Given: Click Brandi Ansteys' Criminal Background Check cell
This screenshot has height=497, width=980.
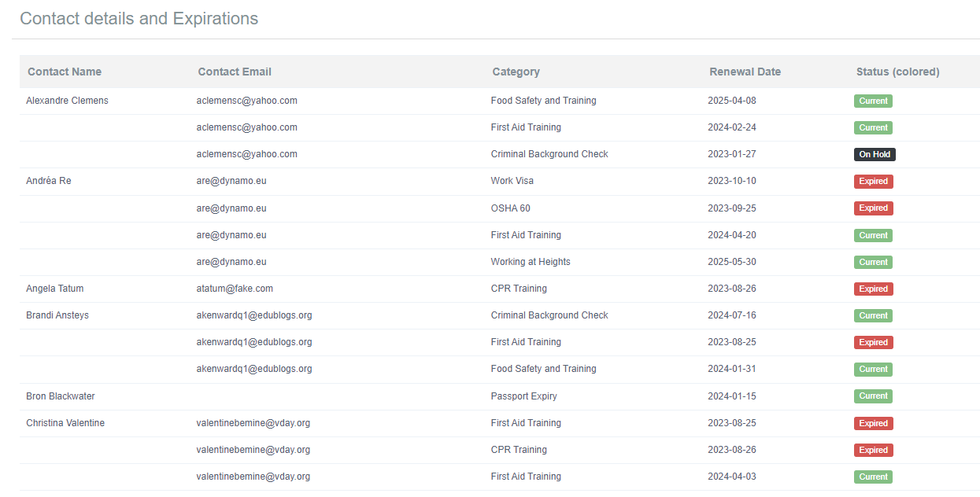Looking at the screenshot, I should click(x=549, y=315).
